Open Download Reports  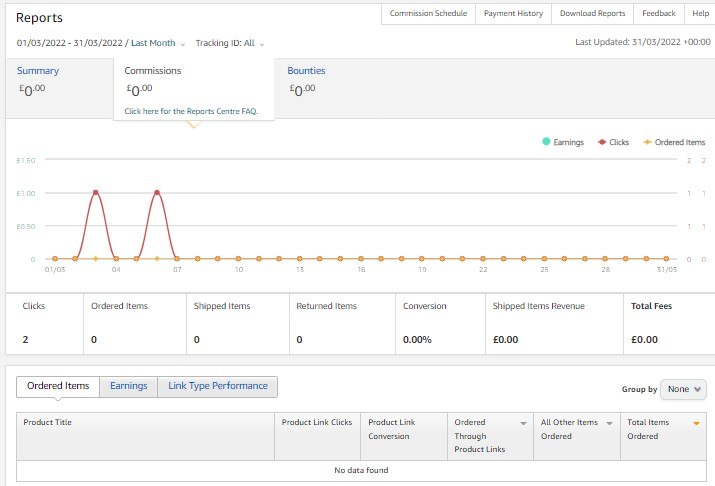tap(592, 13)
